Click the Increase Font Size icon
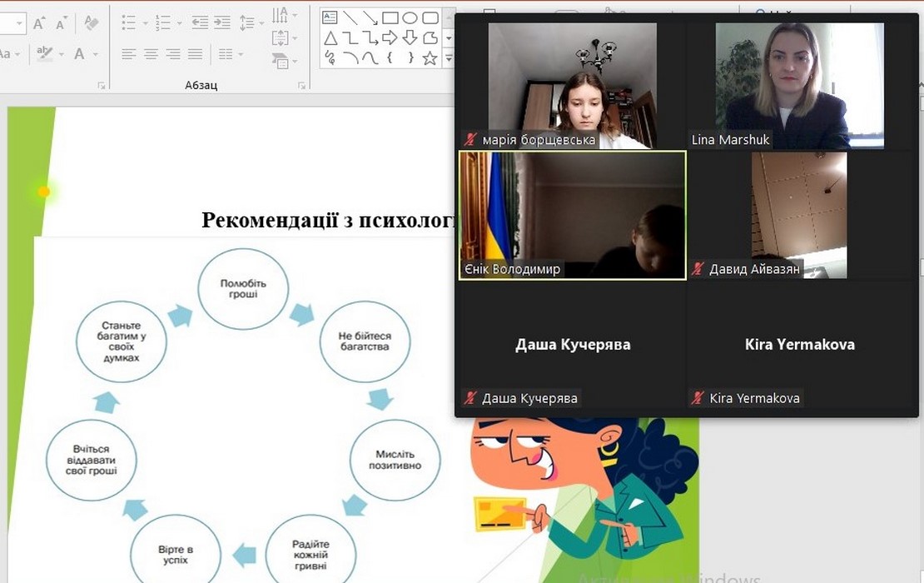Viewport: 924px width, 583px height. (x=39, y=23)
